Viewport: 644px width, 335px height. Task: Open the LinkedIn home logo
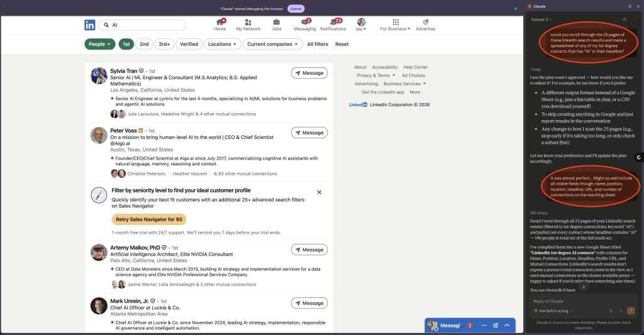(89, 25)
